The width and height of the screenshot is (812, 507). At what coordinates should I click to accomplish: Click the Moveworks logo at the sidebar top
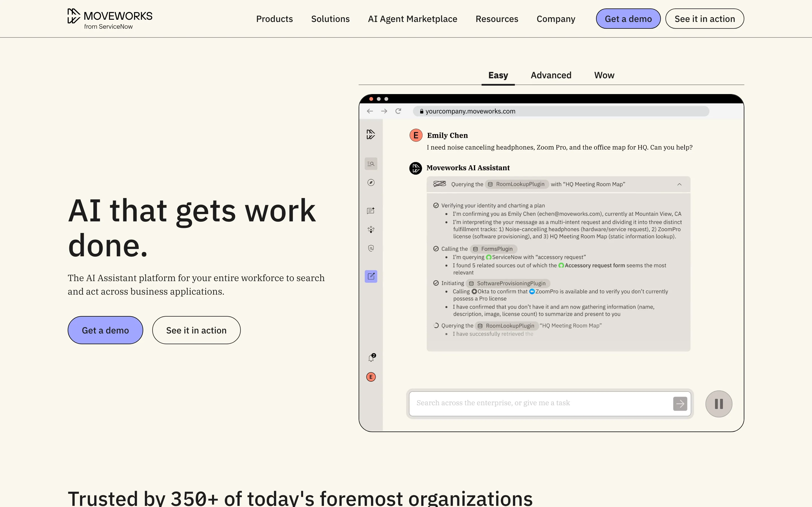click(x=371, y=134)
